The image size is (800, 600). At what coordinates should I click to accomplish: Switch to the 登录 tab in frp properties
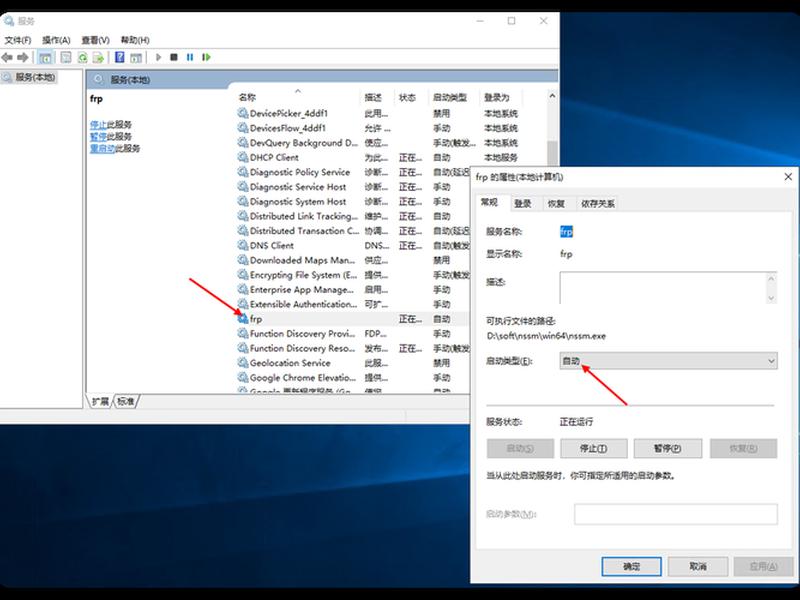click(523, 204)
